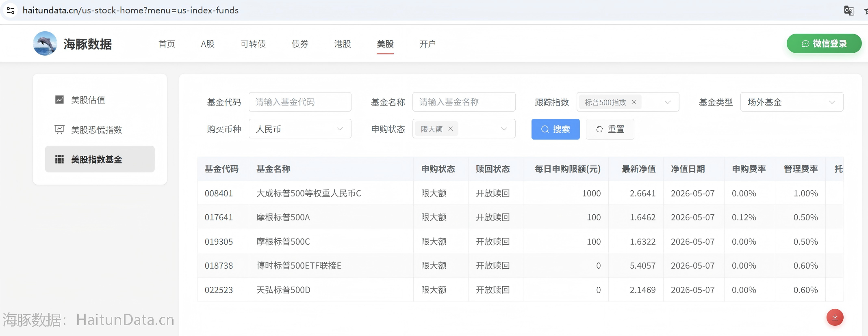
Task: Click fund code 008401
Action: pos(219,193)
